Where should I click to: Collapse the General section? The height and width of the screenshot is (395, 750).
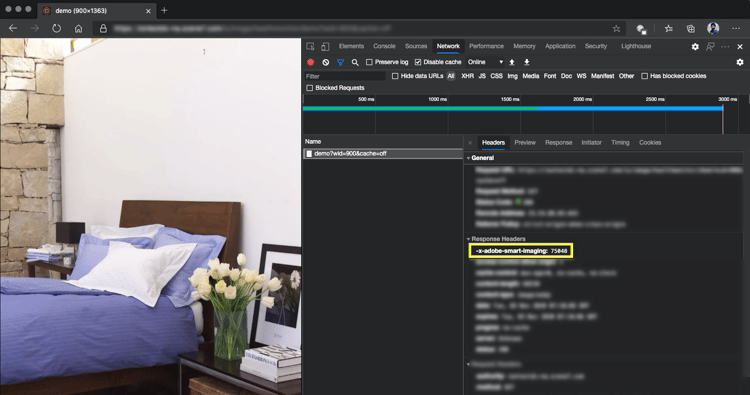tap(482, 158)
